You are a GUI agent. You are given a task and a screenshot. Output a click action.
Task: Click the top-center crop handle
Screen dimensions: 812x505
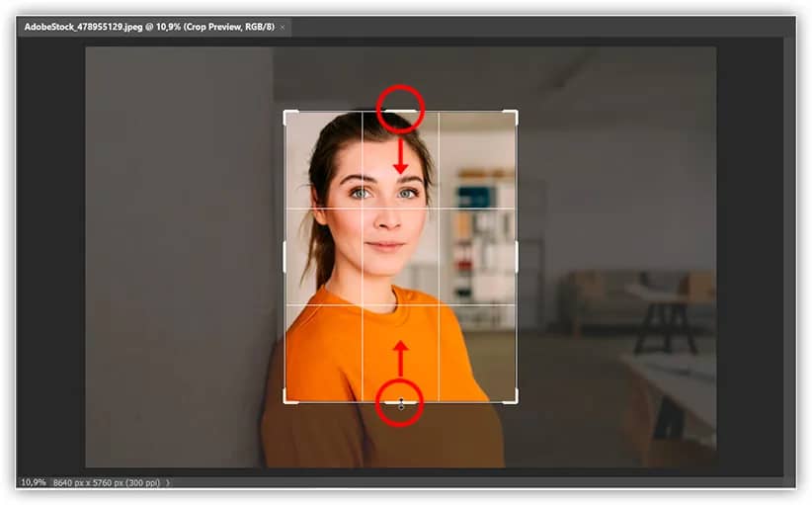pyautogui.click(x=400, y=111)
